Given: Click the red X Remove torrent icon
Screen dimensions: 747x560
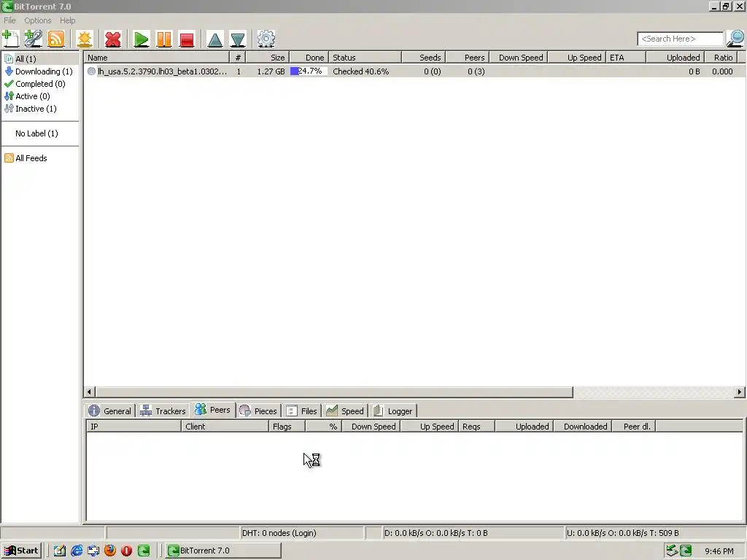Looking at the screenshot, I should click(x=113, y=39).
